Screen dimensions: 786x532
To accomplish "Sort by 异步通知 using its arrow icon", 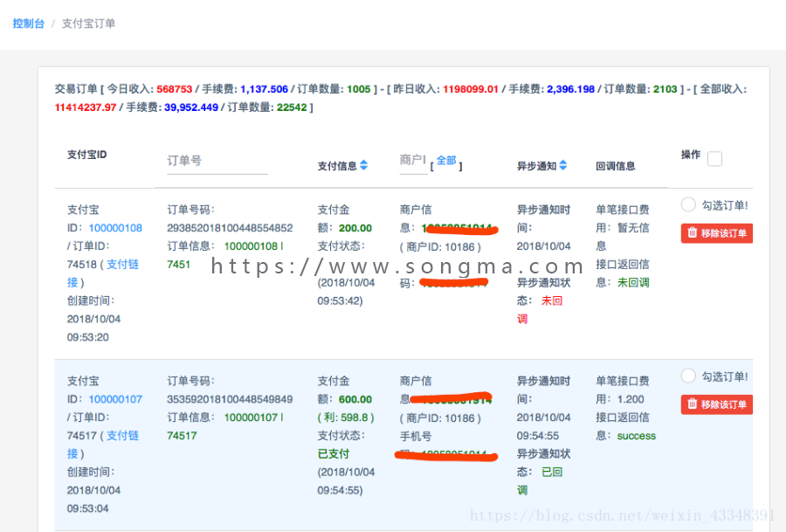I will point(563,165).
